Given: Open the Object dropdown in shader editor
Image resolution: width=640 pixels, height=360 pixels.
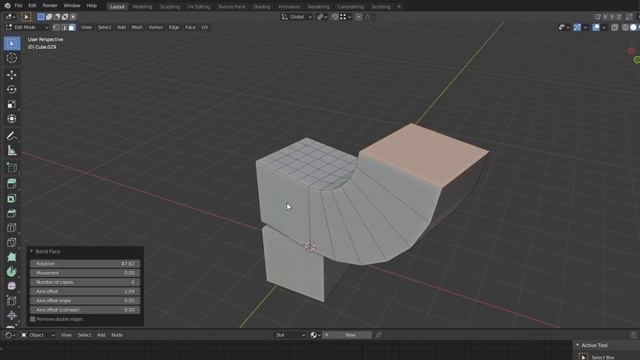Looking at the screenshot, I should (38, 335).
